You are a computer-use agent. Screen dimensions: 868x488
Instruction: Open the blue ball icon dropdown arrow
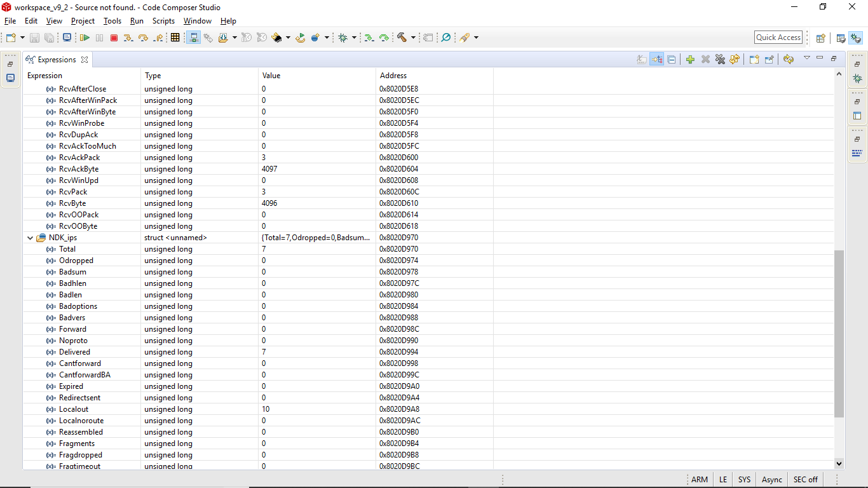pyautogui.click(x=327, y=38)
